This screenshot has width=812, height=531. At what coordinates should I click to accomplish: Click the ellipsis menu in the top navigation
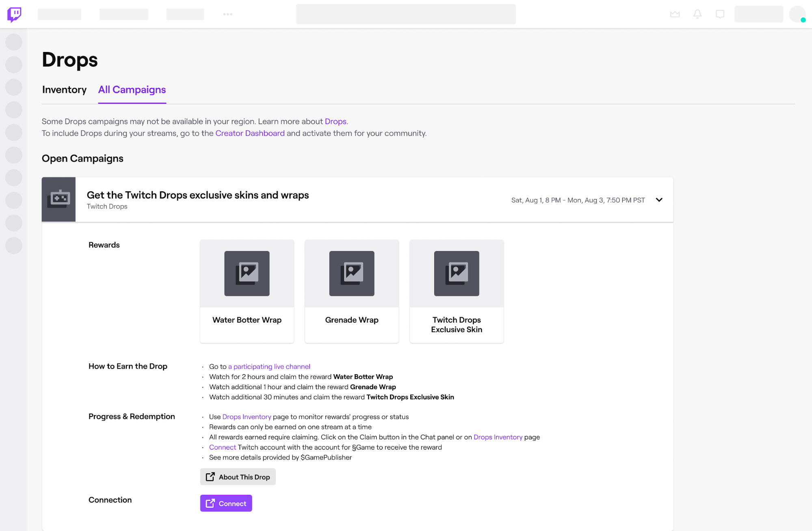click(228, 14)
